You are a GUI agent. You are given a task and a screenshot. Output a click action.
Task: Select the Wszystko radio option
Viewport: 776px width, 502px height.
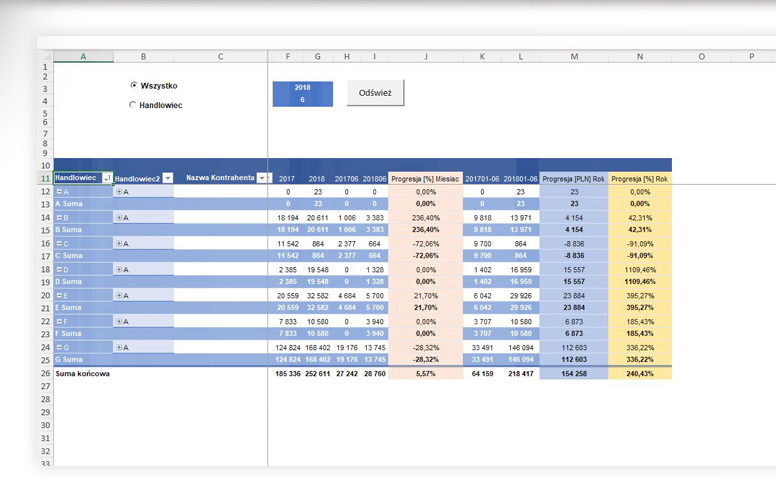[x=133, y=86]
